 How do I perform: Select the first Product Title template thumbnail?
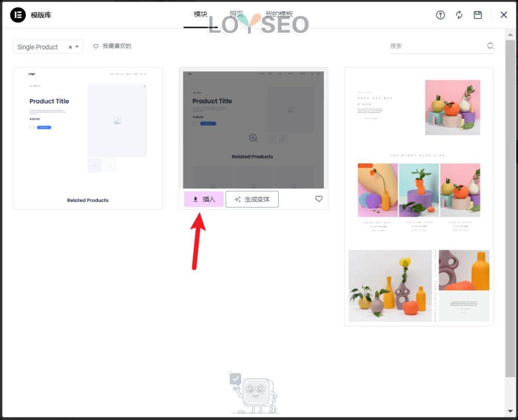[88, 138]
